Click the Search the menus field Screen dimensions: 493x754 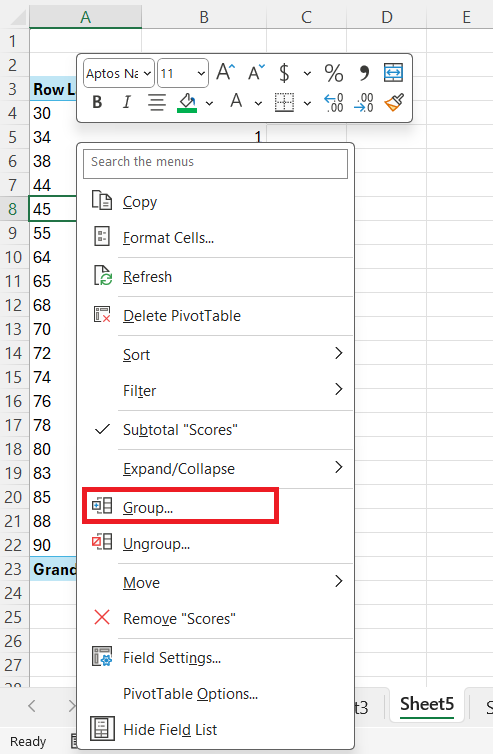pos(215,163)
